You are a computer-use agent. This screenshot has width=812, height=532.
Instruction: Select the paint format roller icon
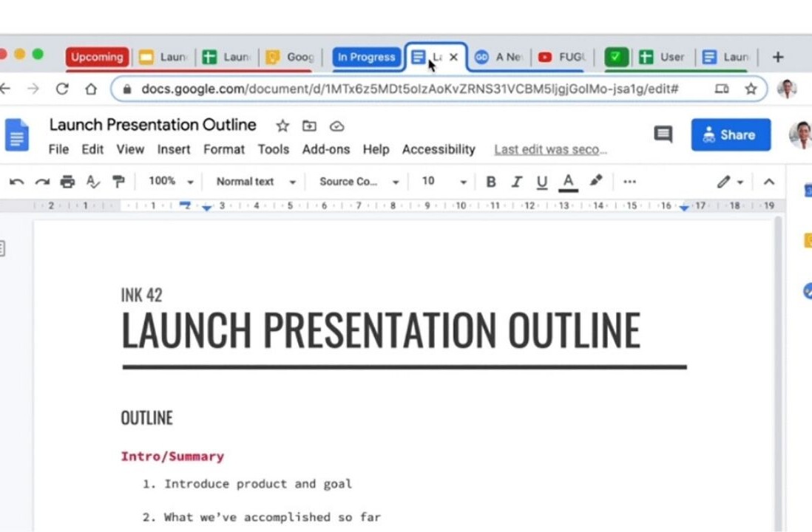click(x=118, y=182)
